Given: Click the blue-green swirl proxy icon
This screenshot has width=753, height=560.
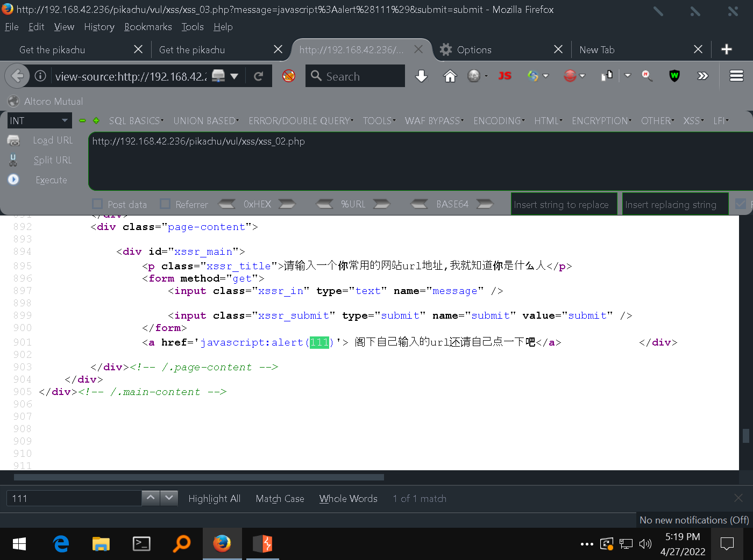Looking at the screenshot, I should [x=533, y=76].
